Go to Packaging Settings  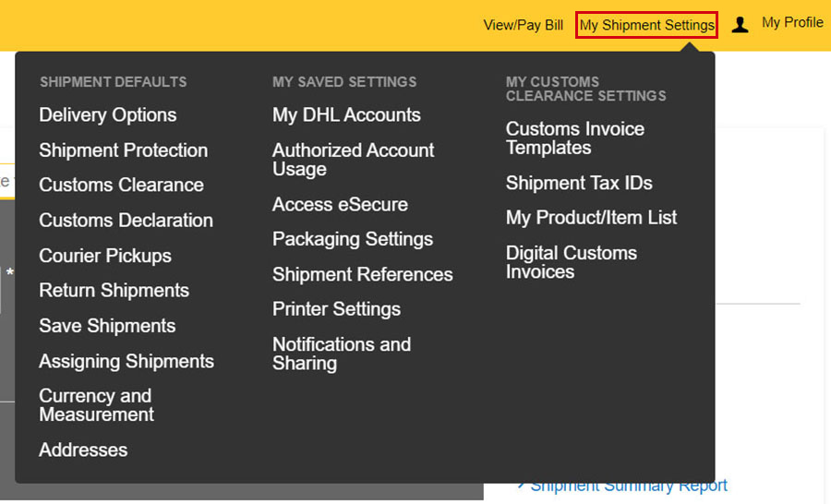(x=353, y=239)
